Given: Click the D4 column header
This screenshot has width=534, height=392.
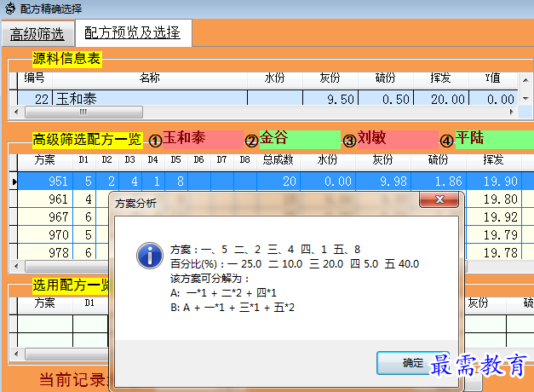Looking at the screenshot, I should 153,160.
